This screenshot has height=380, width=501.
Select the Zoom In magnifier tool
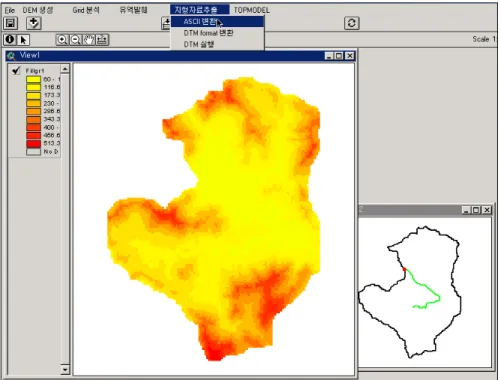62,40
